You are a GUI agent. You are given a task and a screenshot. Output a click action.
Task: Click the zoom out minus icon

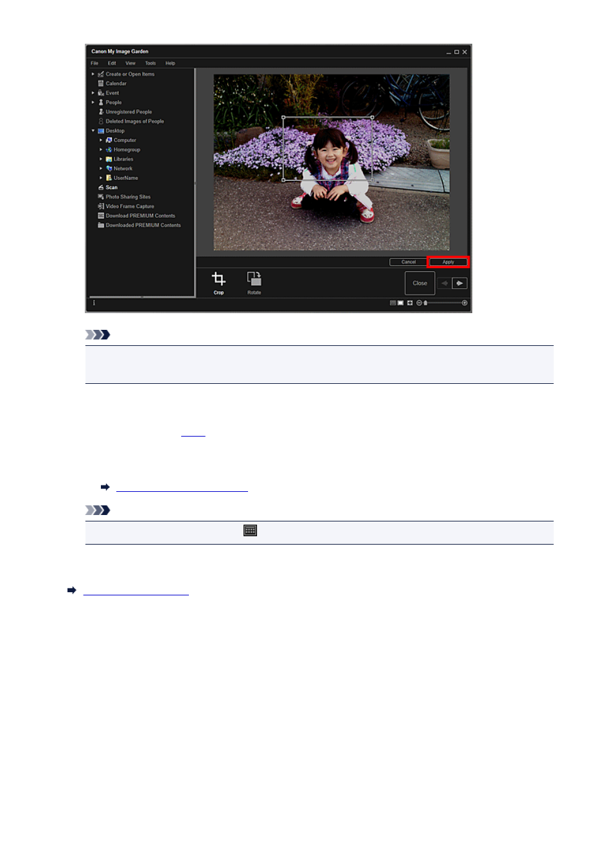tap(419, 303)
